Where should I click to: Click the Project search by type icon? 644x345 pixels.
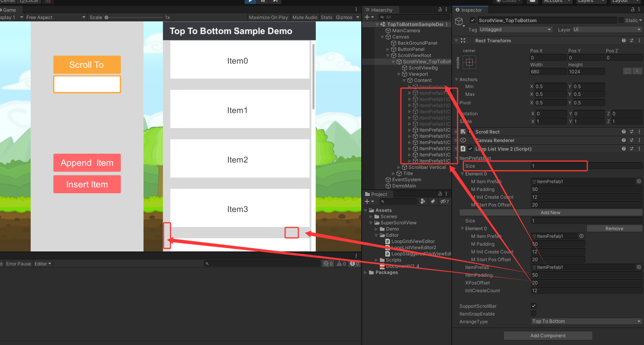(423, 201)
